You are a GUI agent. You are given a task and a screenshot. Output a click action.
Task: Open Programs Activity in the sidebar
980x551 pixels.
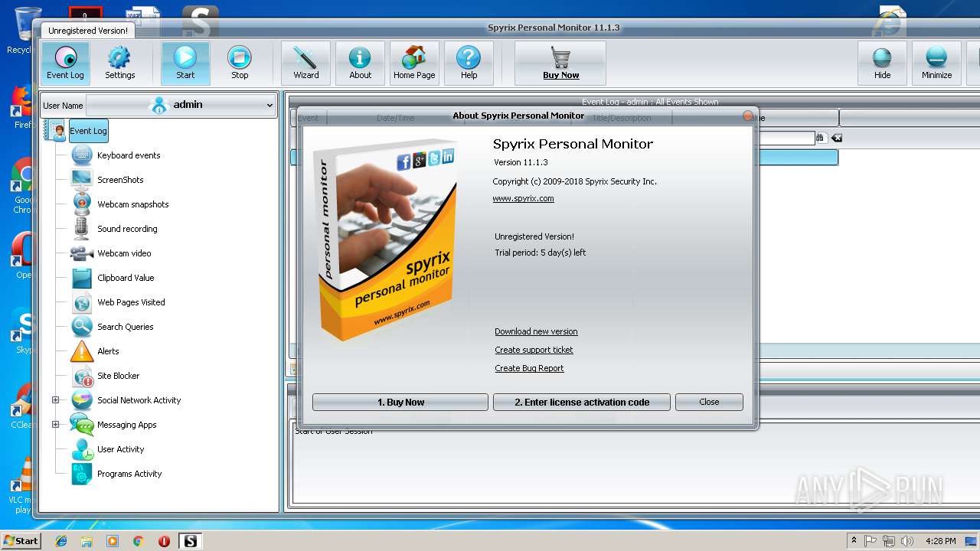click(x=129, y=474)
